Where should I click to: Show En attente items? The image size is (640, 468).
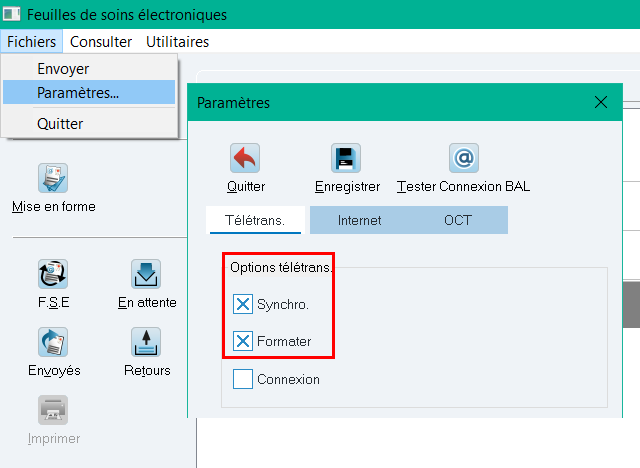click(x=146, y=274)
